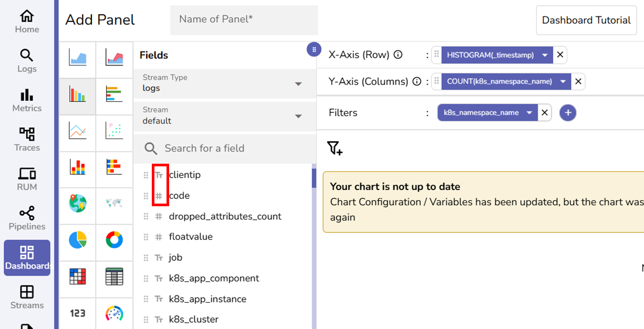Choose the heatmap chart type icon

coord(78,277)
